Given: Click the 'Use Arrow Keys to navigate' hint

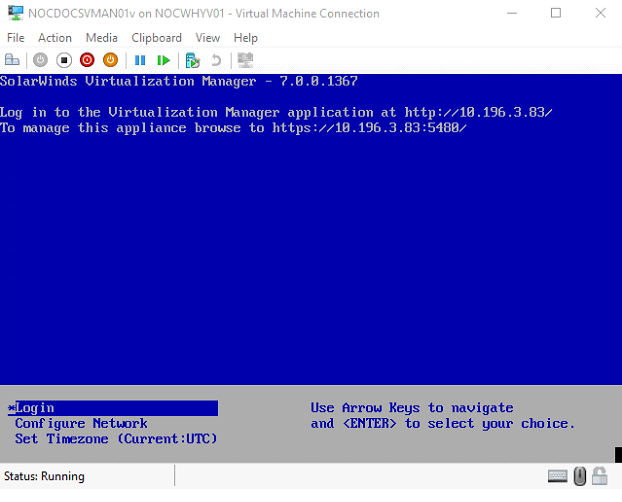Looking at the screenshot, I should [x=412, y=408].
